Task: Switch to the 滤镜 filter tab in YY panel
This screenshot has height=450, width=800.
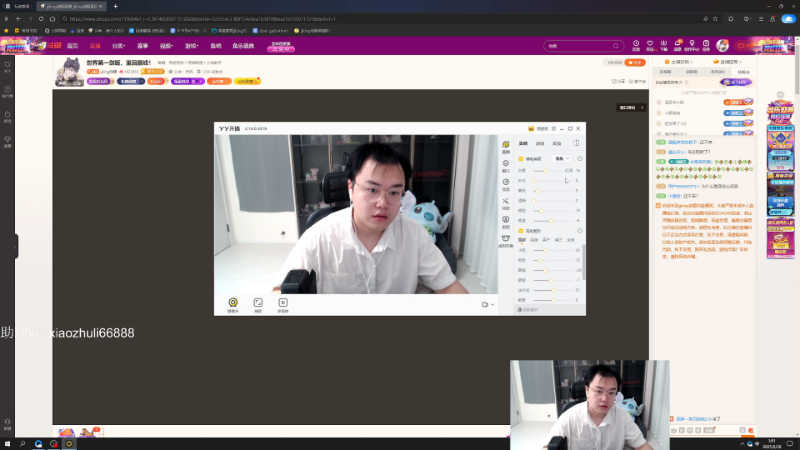Action: (540, 143)
